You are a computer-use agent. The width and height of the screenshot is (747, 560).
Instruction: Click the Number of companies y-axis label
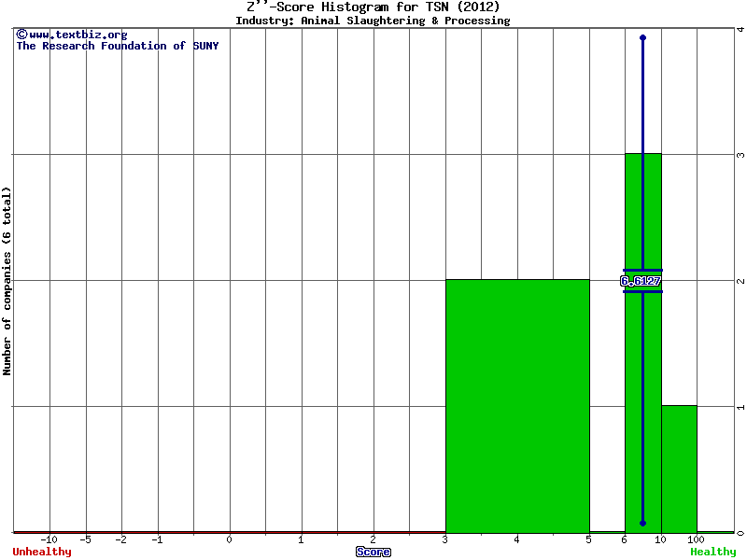[7, 280]
